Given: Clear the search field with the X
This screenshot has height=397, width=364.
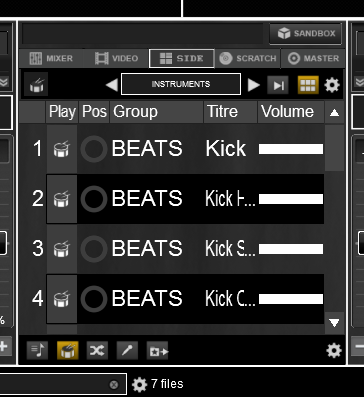Looking at the screenshot, I should [114, 385].
